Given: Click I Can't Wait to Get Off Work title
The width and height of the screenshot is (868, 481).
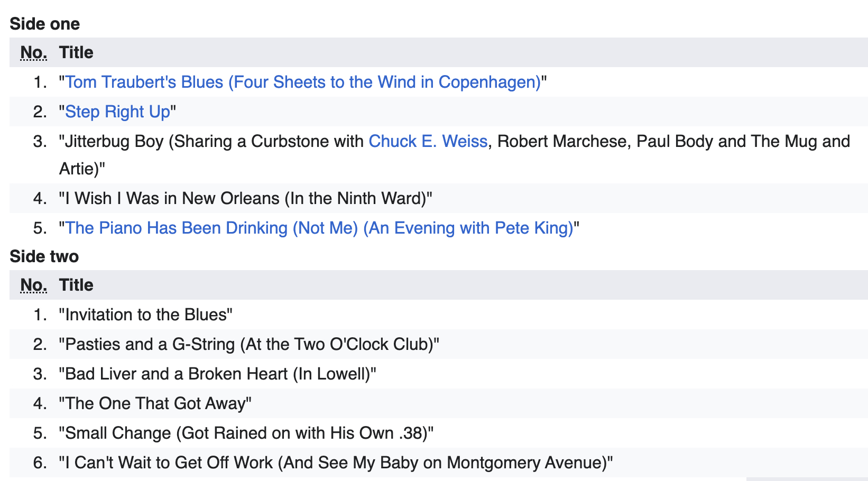Looking at the screenshot, I should coord(336,463).
